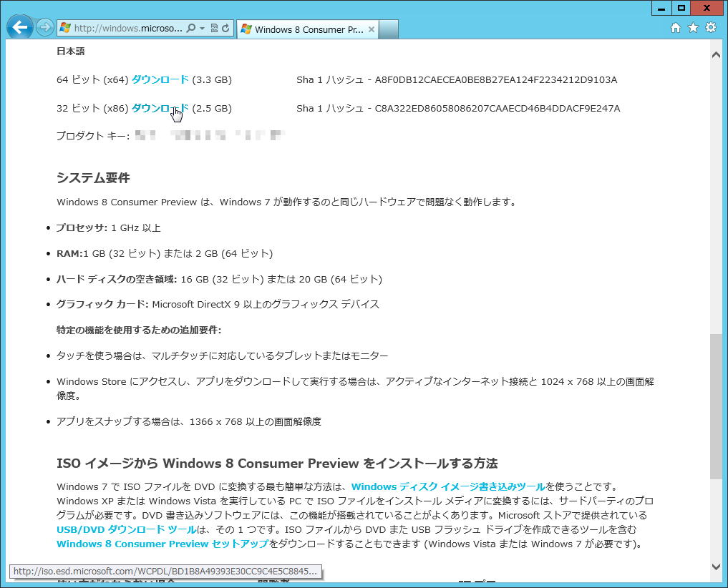Click the Windows flag site icon in the address bar
The image size is (728, 588).
point(65,28)
